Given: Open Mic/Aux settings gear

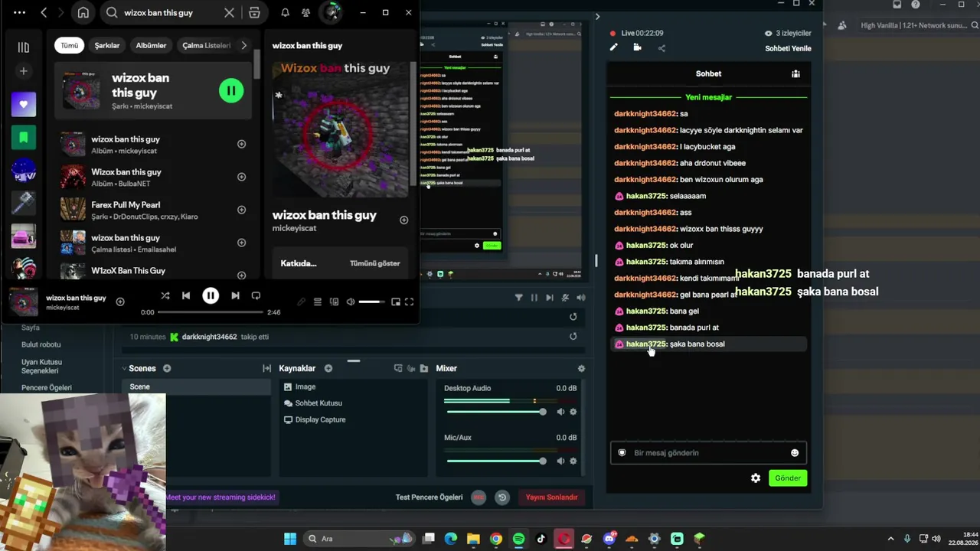Looking at the screenshot, I should coord(573,461).
